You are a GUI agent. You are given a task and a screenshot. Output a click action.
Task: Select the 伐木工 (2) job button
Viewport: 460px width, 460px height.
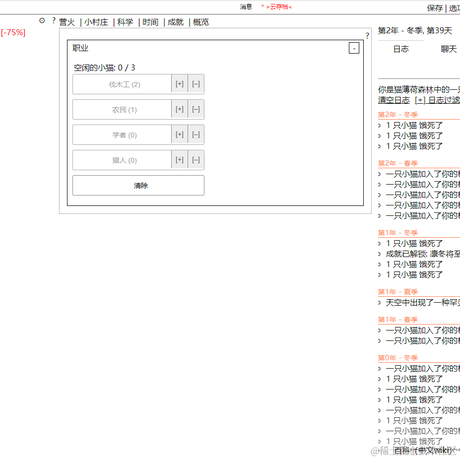[122, 84]
